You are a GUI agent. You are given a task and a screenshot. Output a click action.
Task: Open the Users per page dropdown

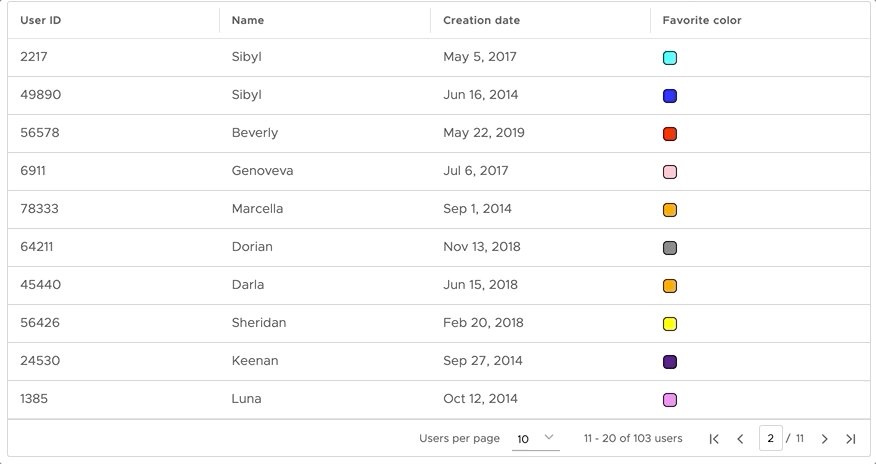coord(536,439)
